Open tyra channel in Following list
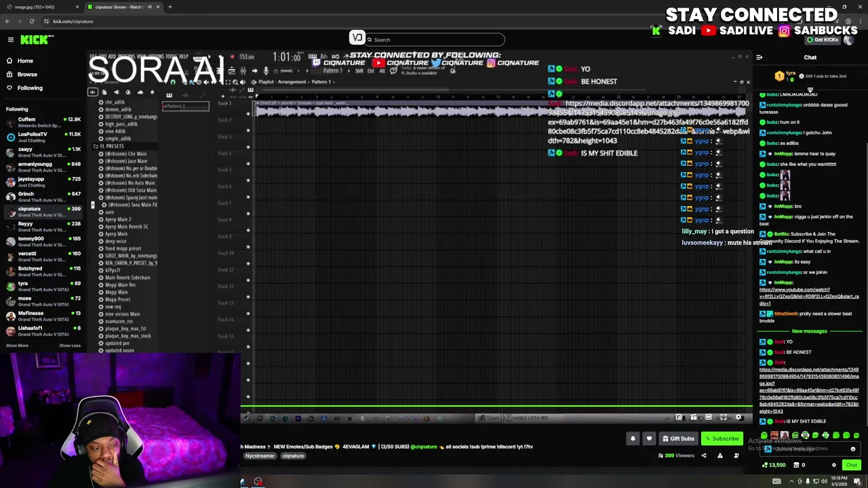 click(x=42, y=286)
